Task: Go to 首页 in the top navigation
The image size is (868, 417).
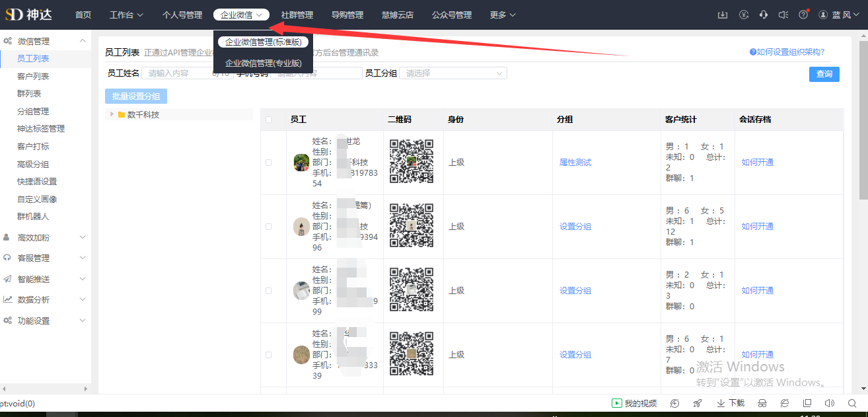Action: pyautogui.click(x=83, y=15)
